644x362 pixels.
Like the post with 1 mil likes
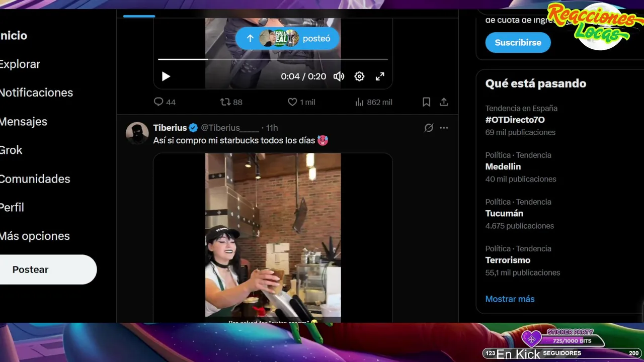point(292,102)
